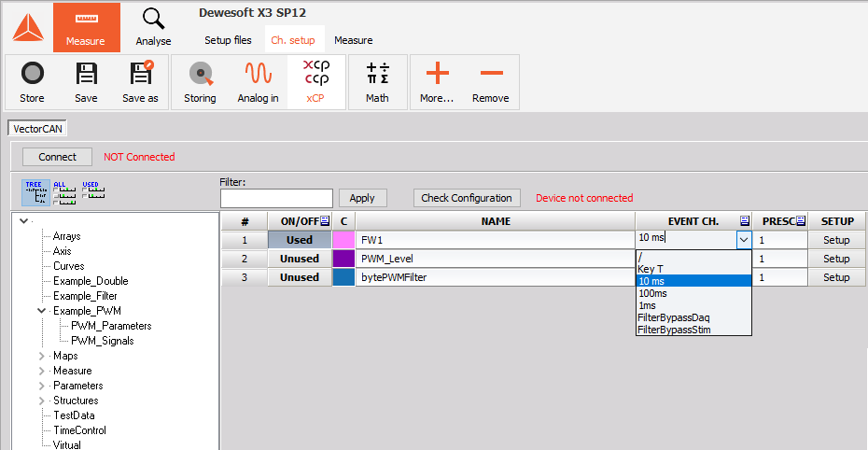868x450 pixels.
Task: Select TimeControl tree item
Action: pyautogui.click(x=79, y=430)
